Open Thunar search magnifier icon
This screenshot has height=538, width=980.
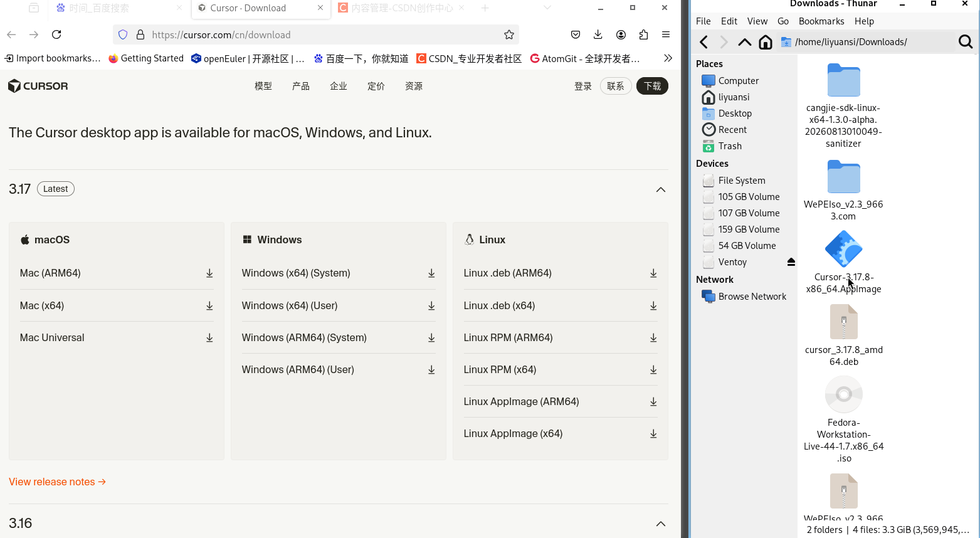[x=966, y=42]
